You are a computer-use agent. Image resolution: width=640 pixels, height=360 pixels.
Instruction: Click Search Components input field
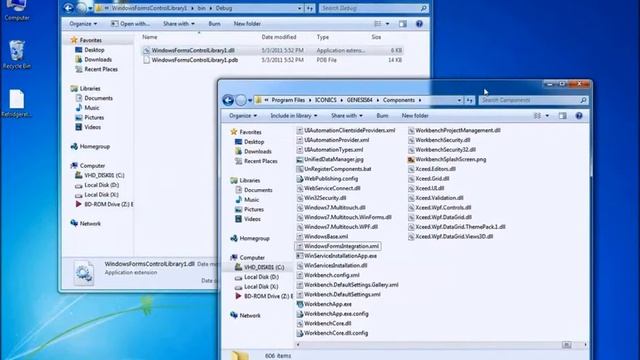[x=529, y=100]
